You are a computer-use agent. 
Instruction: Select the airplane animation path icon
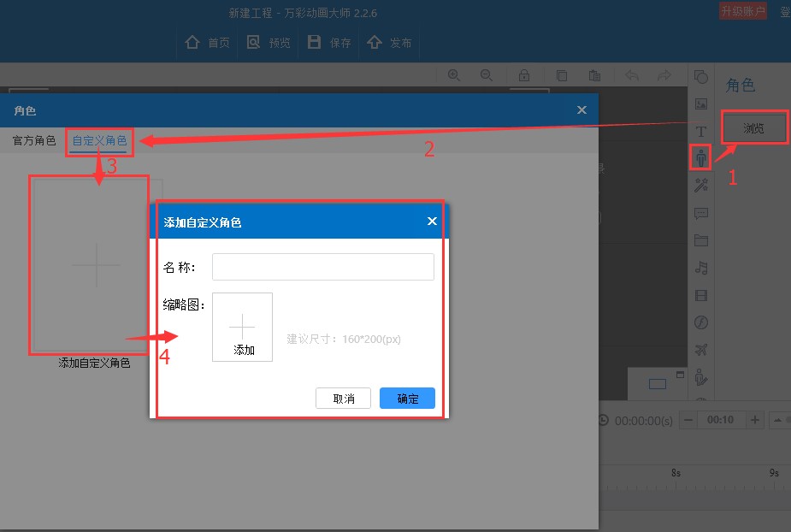coord(701,350)
